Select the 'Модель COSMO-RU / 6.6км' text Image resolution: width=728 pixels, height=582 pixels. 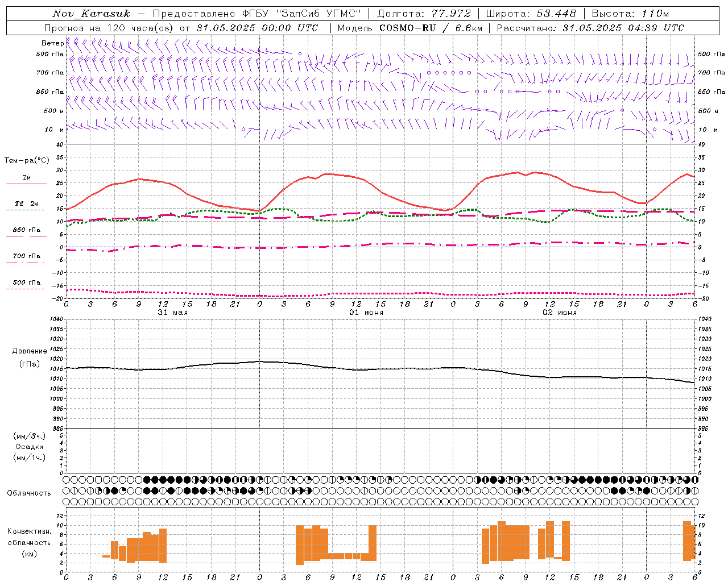409,28
